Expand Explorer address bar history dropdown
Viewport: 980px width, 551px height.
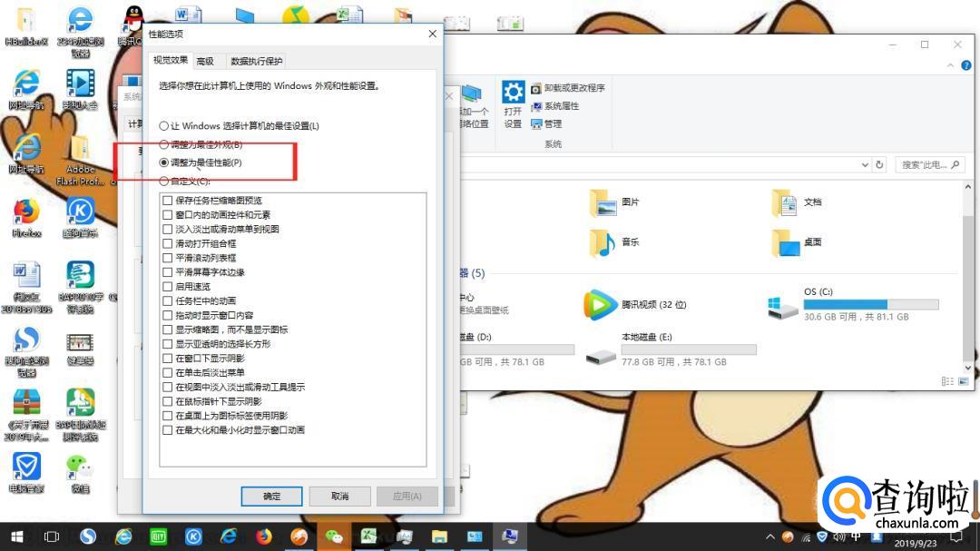865,165
